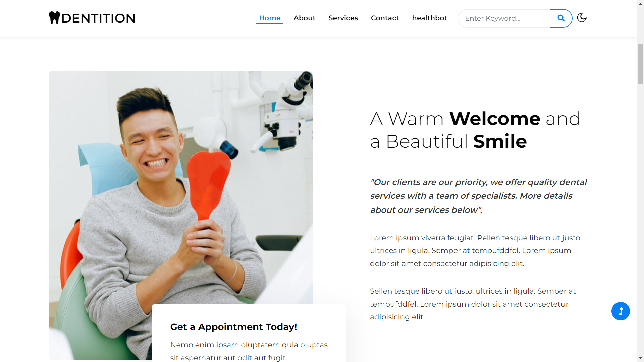
Task: Click the Get a Appointment Today! heading
Action: 233,327
